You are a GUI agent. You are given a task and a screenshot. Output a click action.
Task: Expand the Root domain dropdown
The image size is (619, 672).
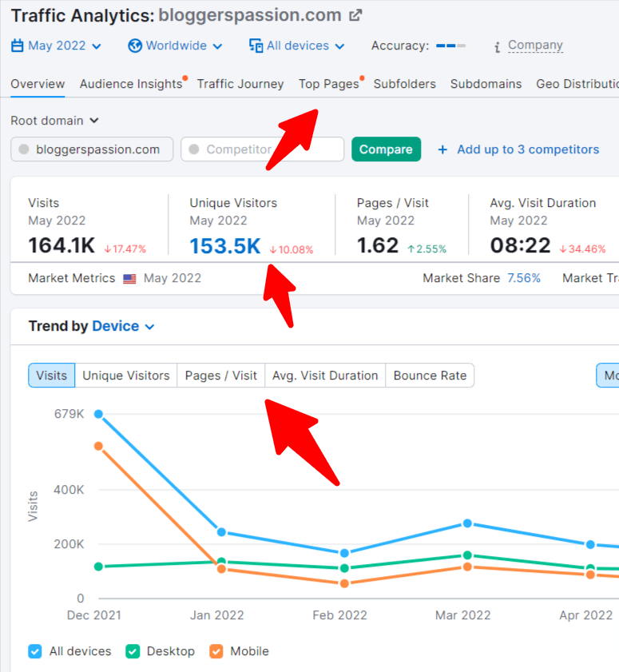coord(55,121)
